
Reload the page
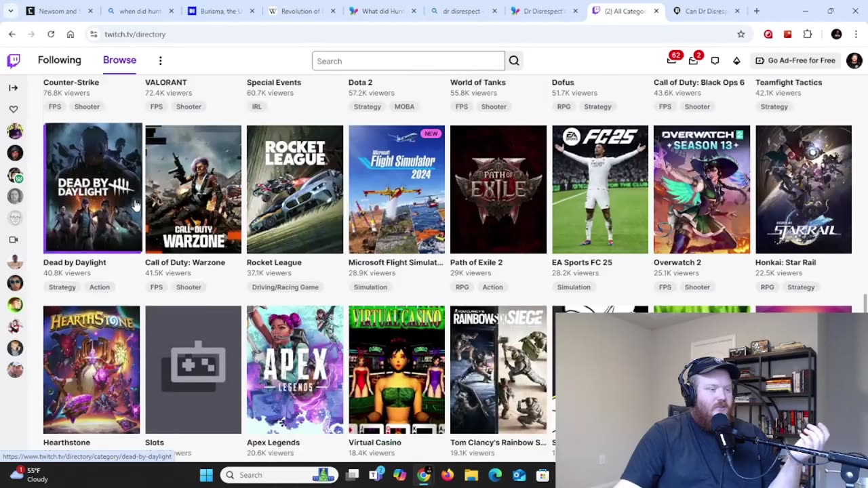[x=51, y=34]
